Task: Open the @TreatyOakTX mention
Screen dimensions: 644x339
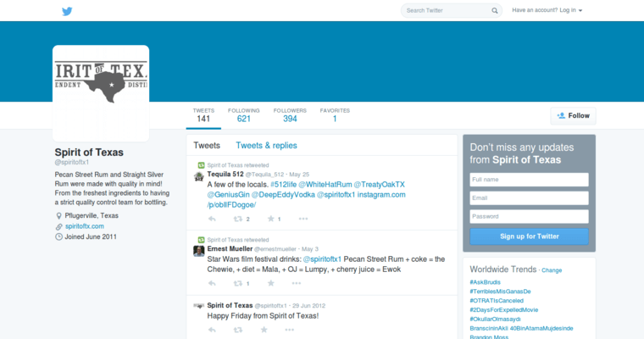Action: [380, 185]
